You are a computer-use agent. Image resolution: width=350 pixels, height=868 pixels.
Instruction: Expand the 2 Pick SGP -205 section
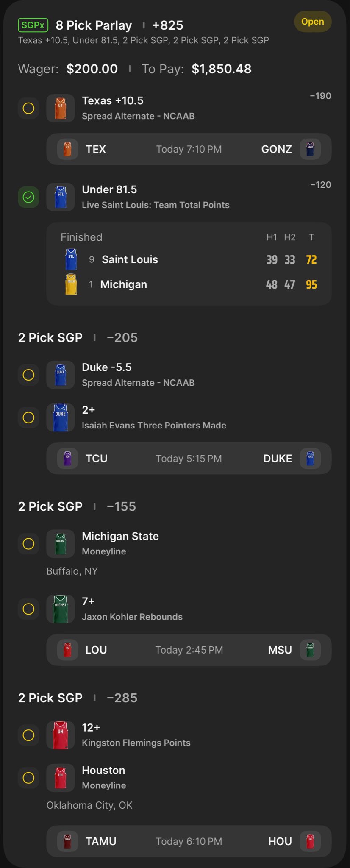tap(78, 338)
